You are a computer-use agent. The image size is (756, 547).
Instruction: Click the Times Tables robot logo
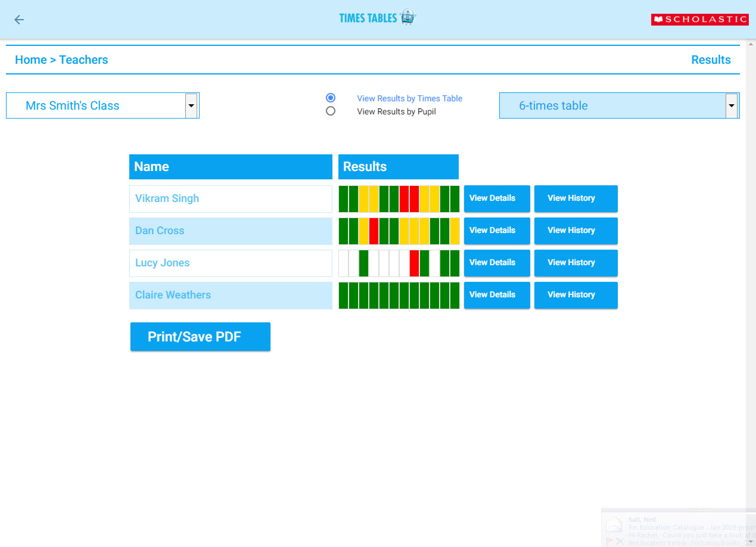tap(407, 17)
